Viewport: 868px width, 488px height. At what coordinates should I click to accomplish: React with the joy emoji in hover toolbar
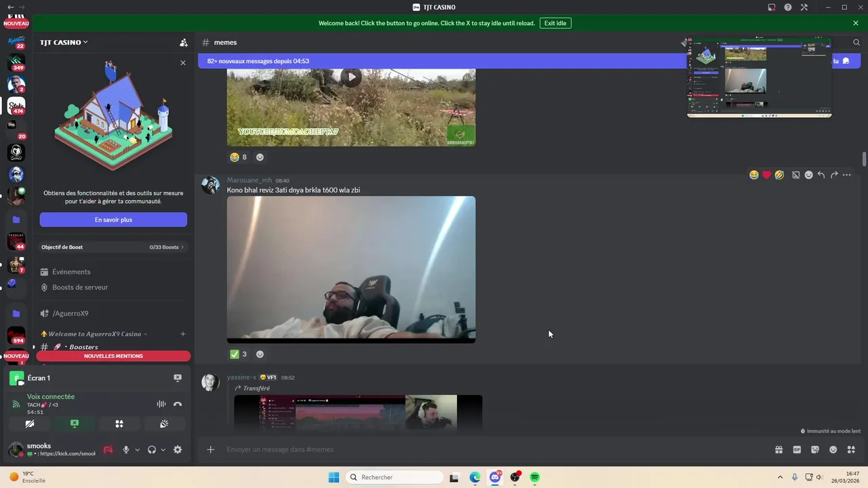[x=753, y=175]
